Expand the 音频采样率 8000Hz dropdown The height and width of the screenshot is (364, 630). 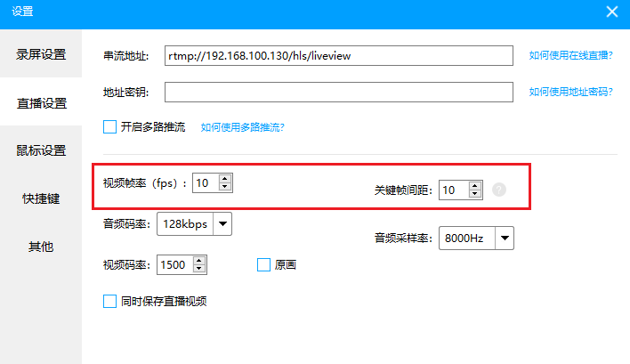click(x=505, y=239)
